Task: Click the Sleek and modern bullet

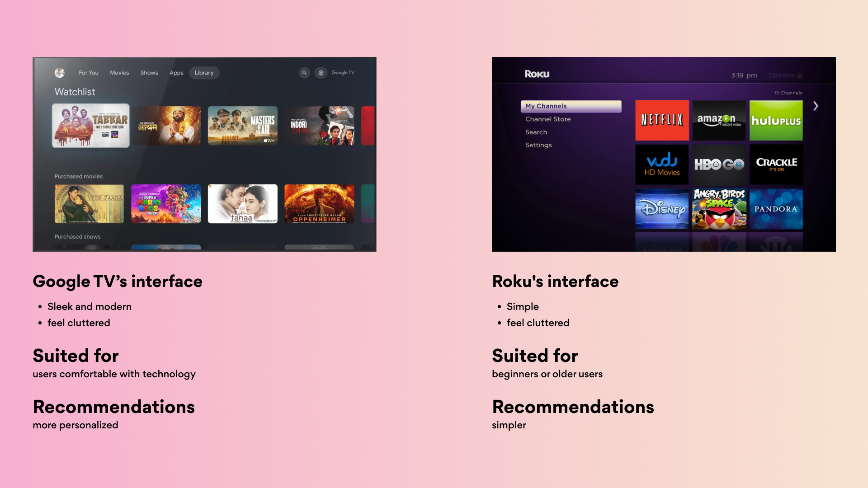Action: 90,307
